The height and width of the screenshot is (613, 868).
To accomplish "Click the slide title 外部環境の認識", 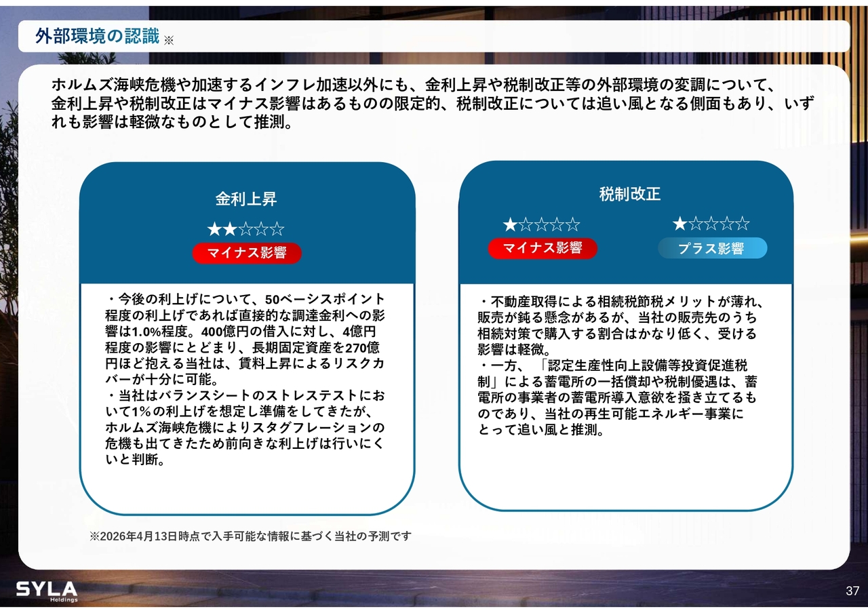I will (98, 37).
